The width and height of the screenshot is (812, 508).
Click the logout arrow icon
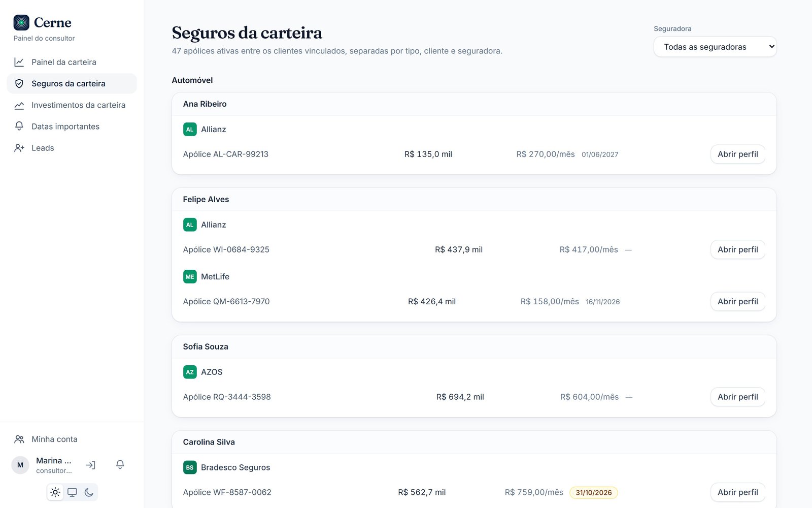(x=91, y=465)
